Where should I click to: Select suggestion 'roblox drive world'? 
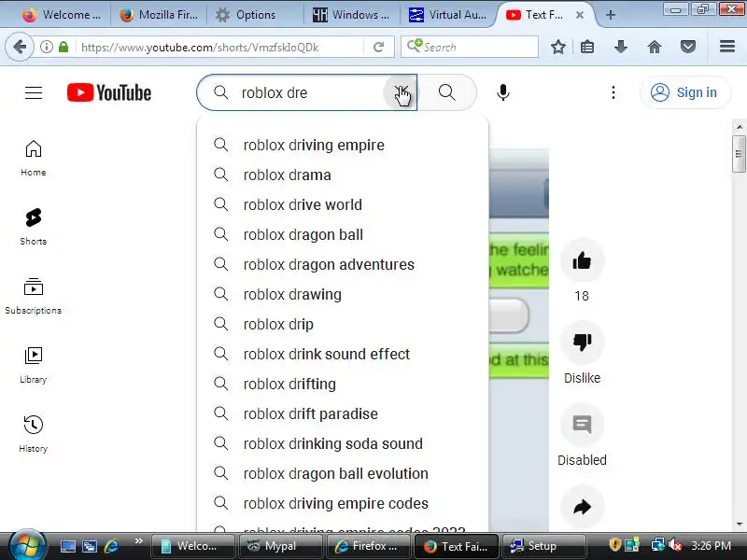click(x=342, y=204)
